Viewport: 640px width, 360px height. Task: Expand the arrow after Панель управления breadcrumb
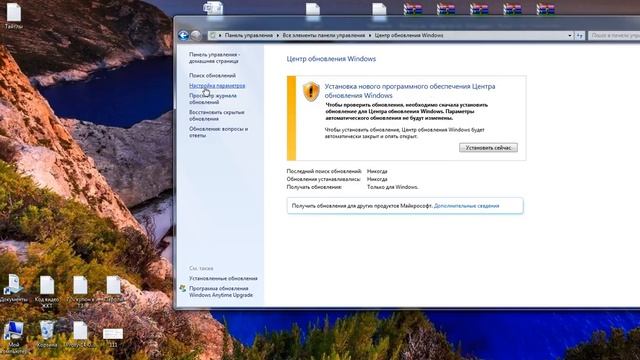click(278, 36)
